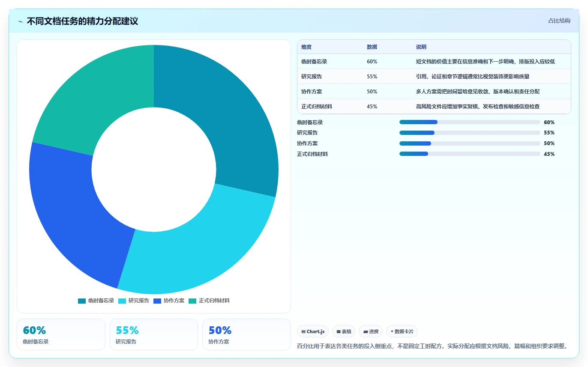Select the 研究报告 table row cell

click(312, 77)
